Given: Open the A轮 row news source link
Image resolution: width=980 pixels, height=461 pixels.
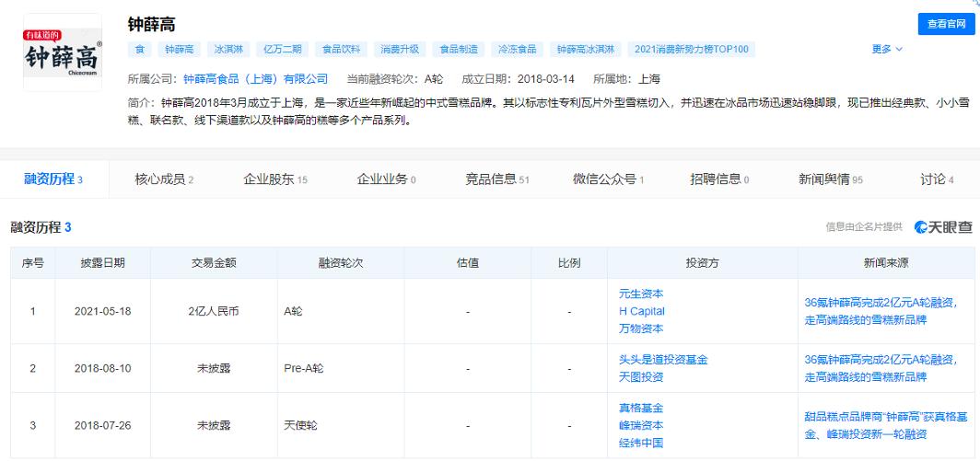Looking at the screenshot, I should click(881, 311).
